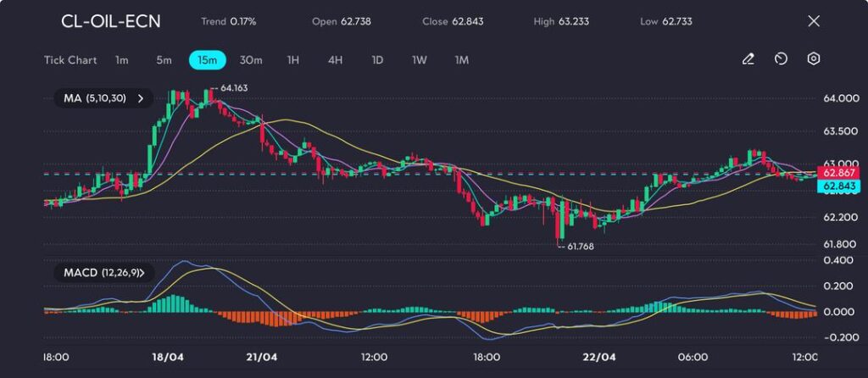Open chart settings hexagon icon
Screen dimensions: 868x378
[x=814, y=59]
